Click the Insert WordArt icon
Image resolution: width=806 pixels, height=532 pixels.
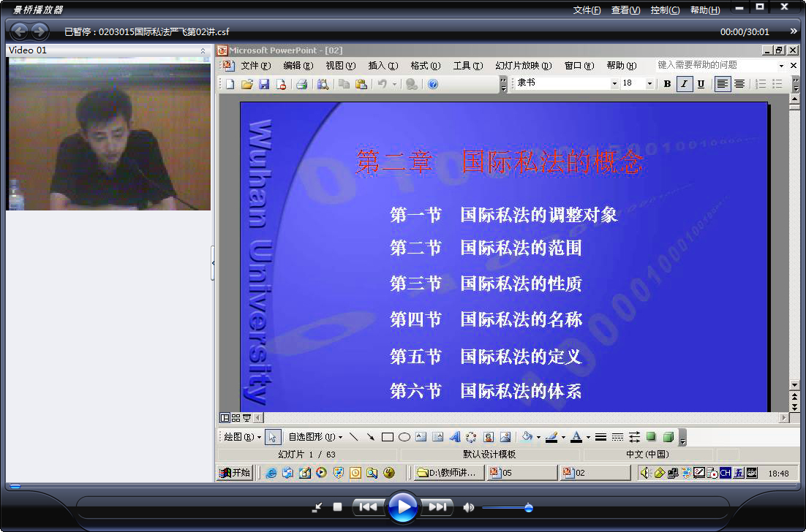pyautogui.click(x=454, y=437)
